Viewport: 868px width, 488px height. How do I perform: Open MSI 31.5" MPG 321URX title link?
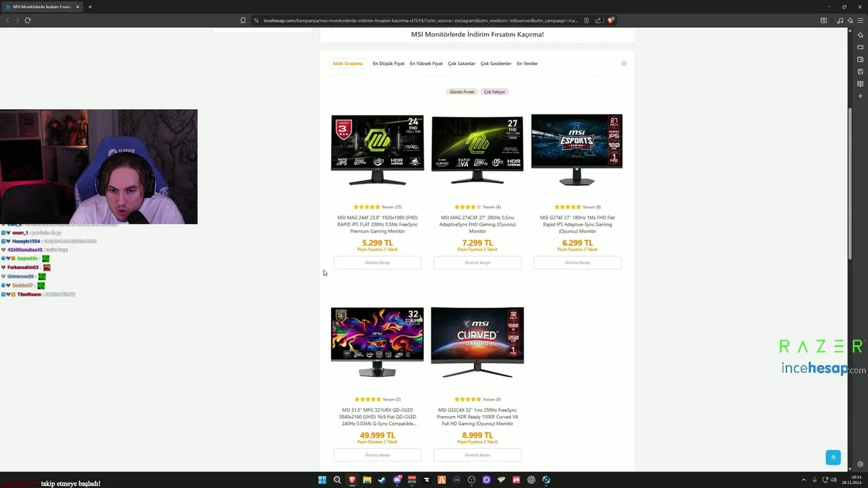point(377,417)
